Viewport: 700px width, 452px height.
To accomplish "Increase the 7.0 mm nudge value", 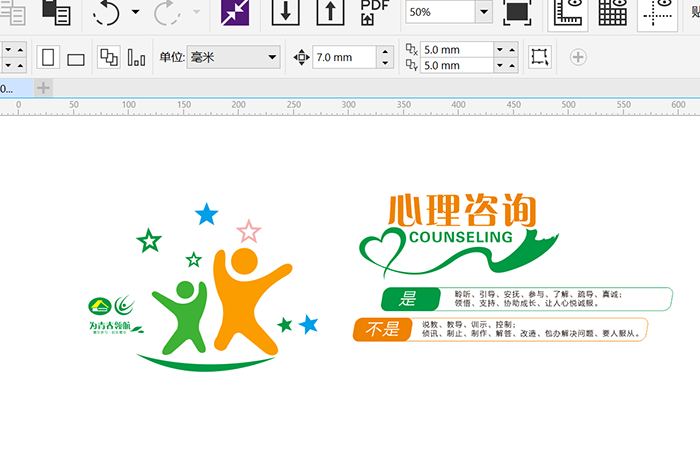I will pos(385,51).
